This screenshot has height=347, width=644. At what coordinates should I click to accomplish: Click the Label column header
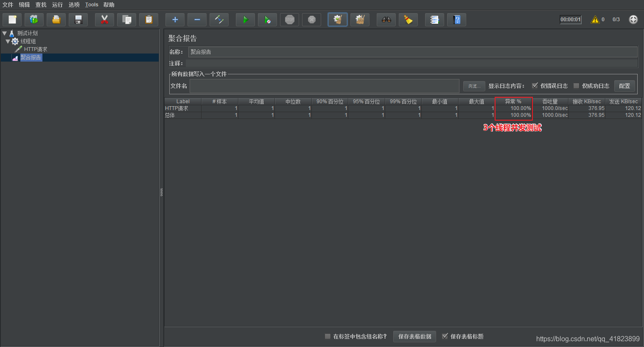[183, 102]
